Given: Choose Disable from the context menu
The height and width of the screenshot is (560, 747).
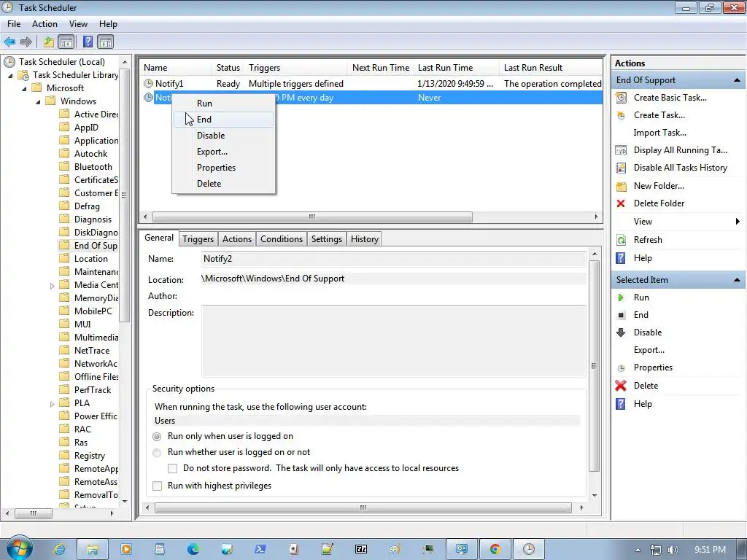Looking at the screenshot, I should (223, 136).
